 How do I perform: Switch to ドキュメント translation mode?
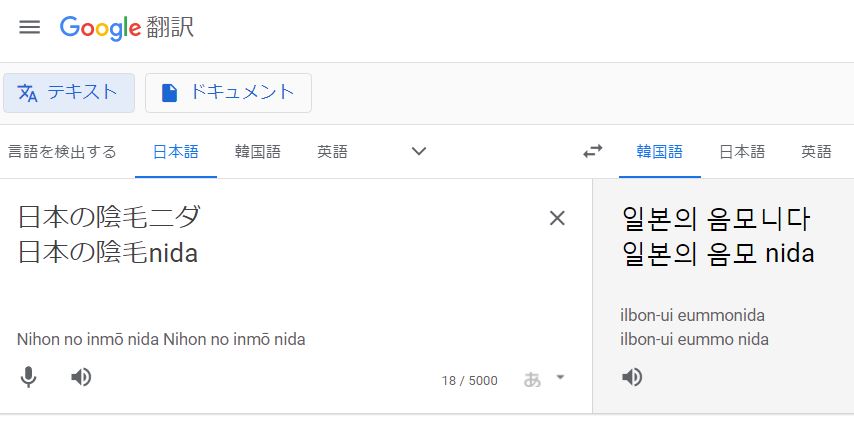(x=228, y=93)
